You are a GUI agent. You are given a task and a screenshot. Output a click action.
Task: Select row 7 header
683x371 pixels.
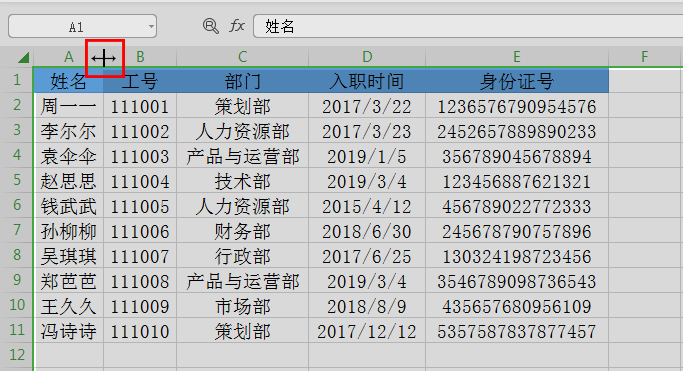pyautogui.click(x=17, y=230)
